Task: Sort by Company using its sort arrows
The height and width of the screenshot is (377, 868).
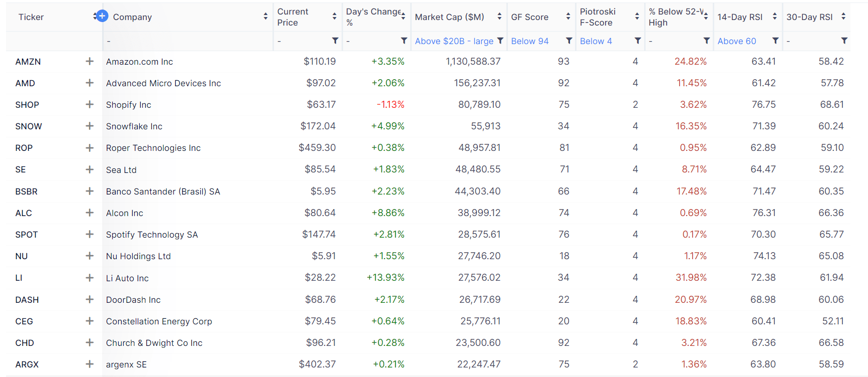Action: (265, 17)
